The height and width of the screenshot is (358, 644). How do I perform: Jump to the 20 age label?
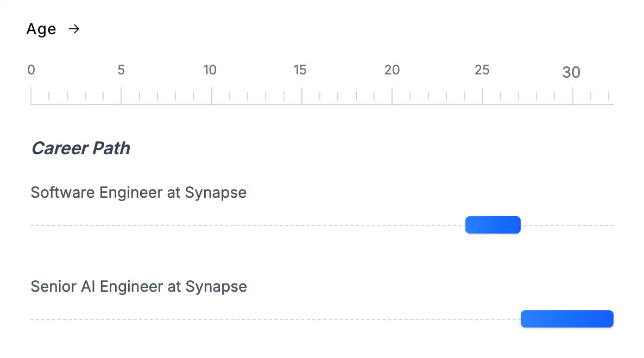tap(392, 70)
